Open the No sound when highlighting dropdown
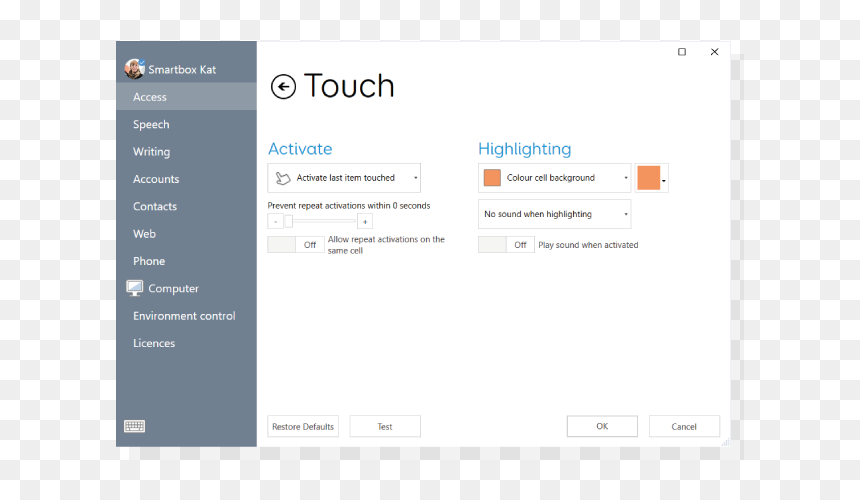860x500 pixels. [x=555, y=214]
